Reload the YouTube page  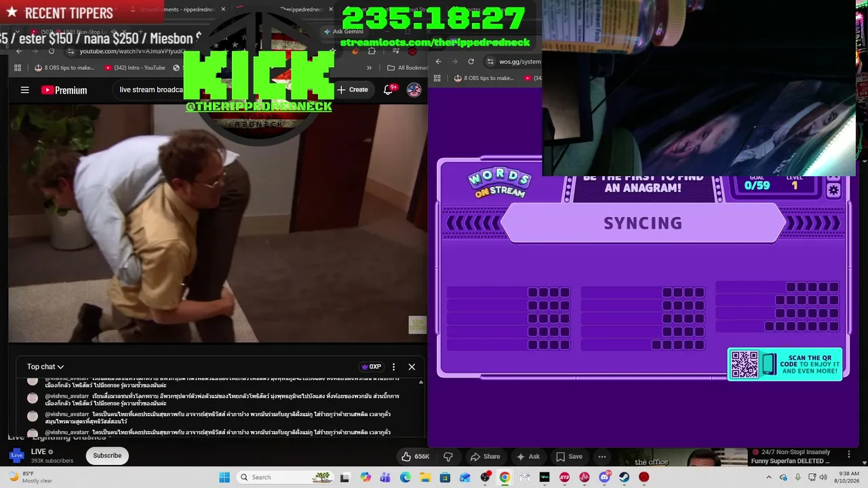(x=52, y=51)
